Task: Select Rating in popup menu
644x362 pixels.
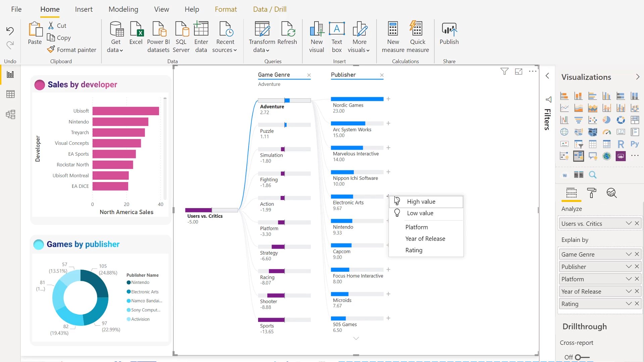Action: click(426, 250)
